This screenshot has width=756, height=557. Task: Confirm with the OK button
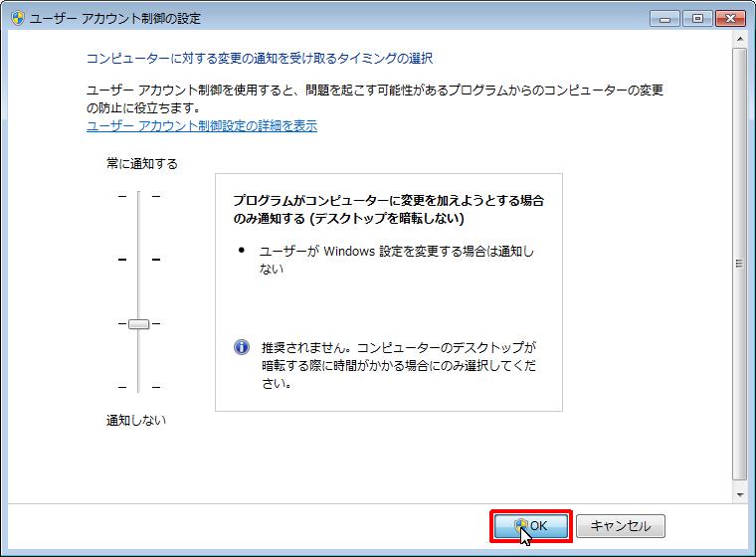pyautogui.click(x=530, y=526)
